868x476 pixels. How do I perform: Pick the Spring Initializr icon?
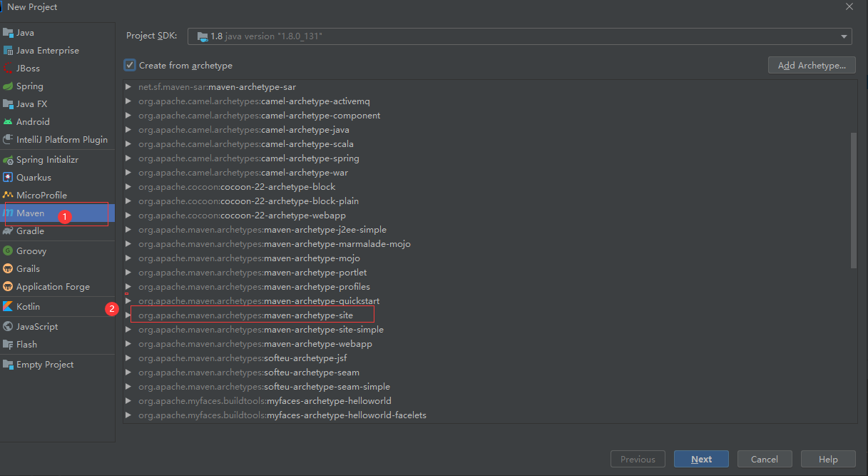(8, 160)
